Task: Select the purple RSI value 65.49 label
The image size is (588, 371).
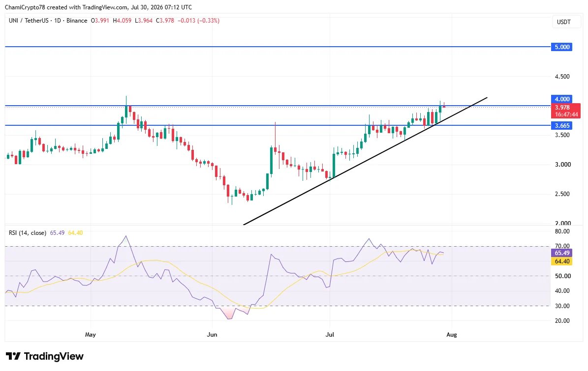Action: (x=562, y=253)
